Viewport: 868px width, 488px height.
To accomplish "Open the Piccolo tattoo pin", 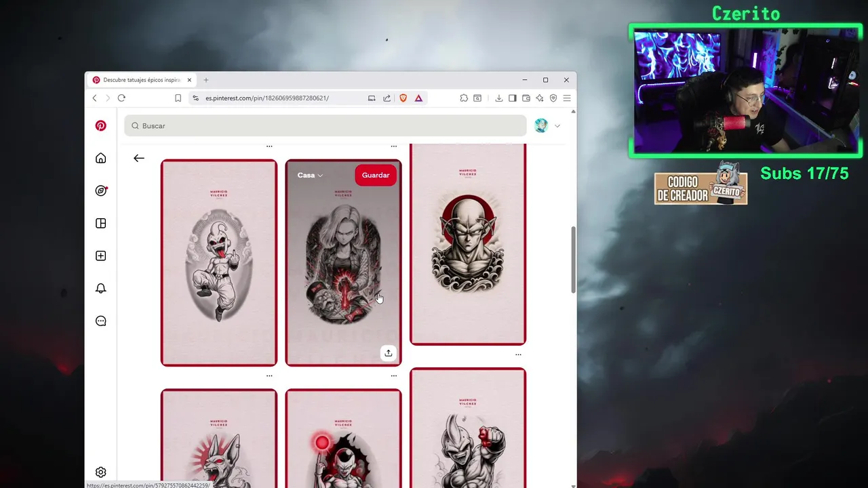I will click(x=468, y=244).
